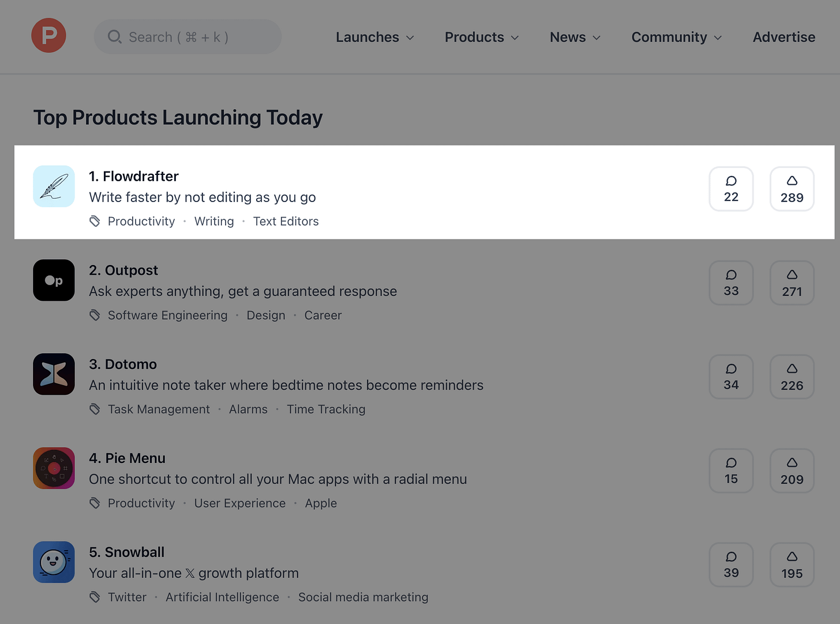This screenshot has height=624, width=840.
Task: Click tagline 'Write faster by not editing as you go'
Action: pyautogui.click(x=202, y=197)
